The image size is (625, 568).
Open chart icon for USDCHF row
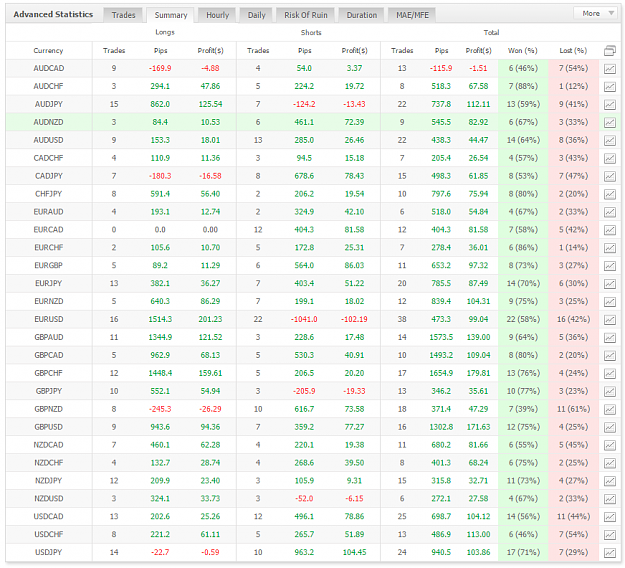(x=609, y=535)
